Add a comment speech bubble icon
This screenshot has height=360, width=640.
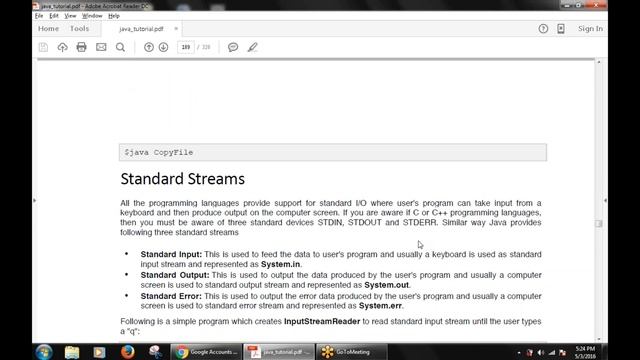(233, 47)
